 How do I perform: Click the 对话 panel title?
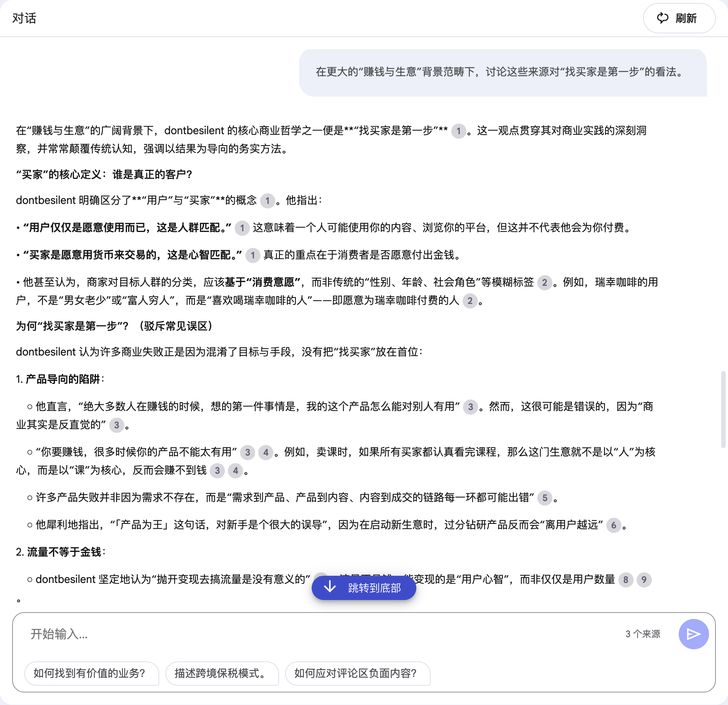coord(24,19)
